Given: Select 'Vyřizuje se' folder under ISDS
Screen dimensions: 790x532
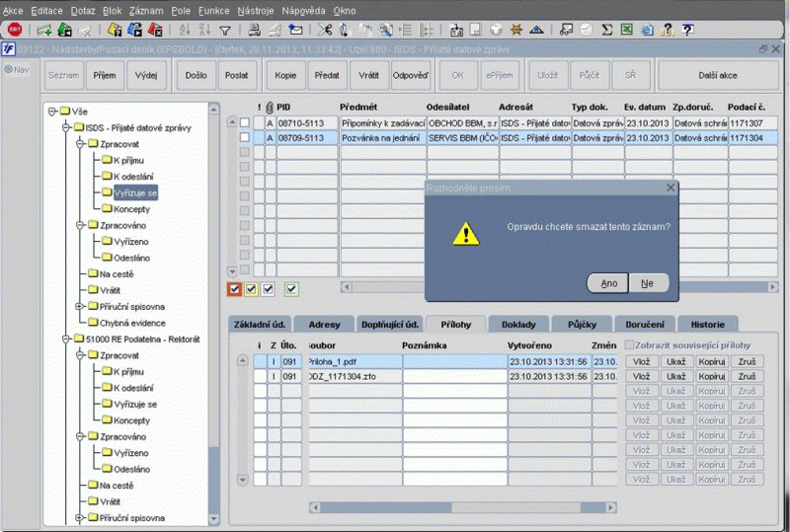Looking at the screenshot, I should [x=135, y=191].
